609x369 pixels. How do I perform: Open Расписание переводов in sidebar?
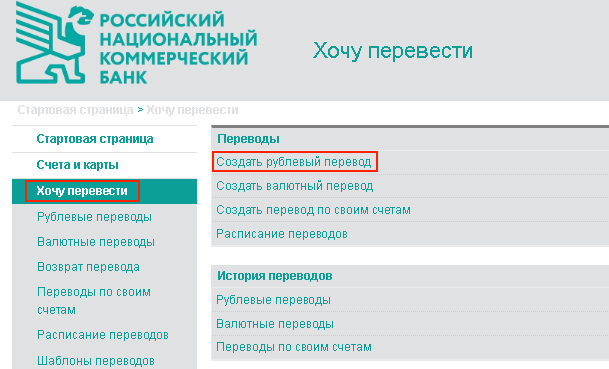103,335
